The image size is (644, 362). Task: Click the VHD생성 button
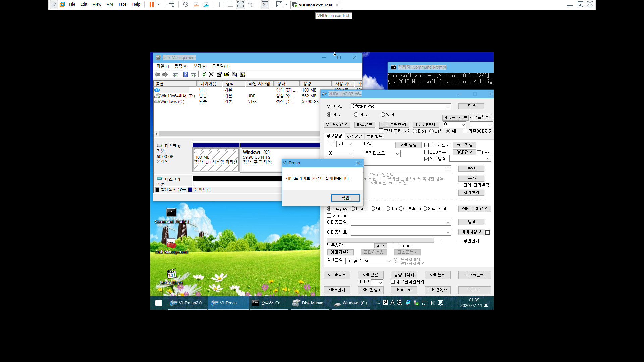408,145
